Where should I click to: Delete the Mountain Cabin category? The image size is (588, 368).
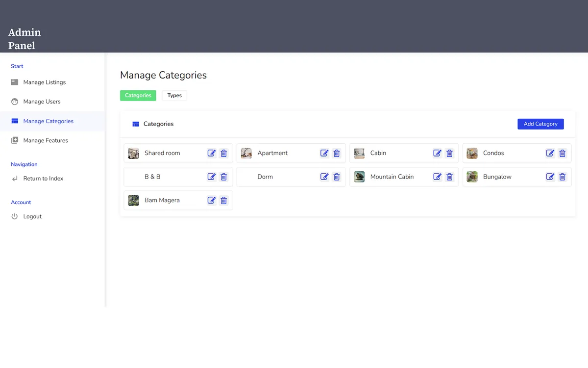click(449, 177)
